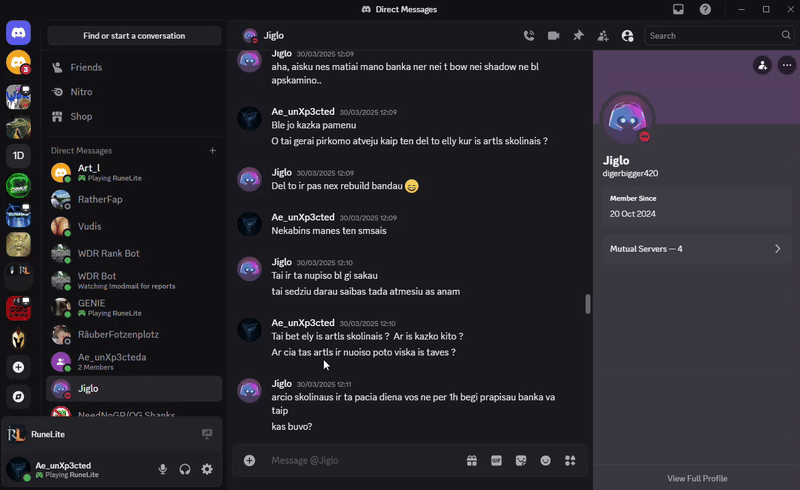This screenshot has width=800, height=490.
Task: Focus the Message @Jiglo input box
Action: (360, 461)
